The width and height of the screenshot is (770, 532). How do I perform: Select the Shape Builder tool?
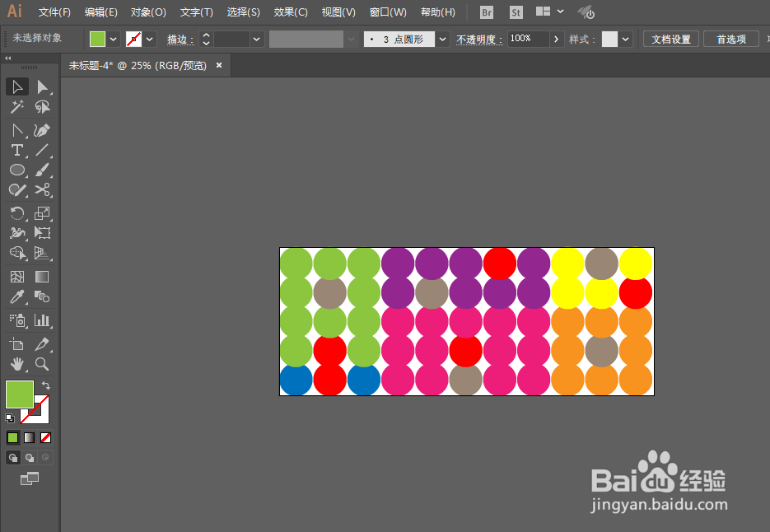pyautogui.click(x=17, y=253)
